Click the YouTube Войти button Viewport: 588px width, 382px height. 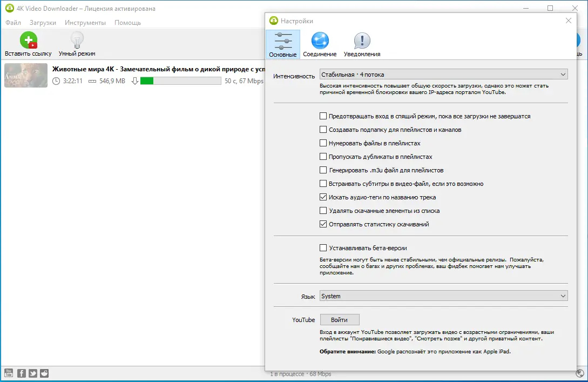pos(340,320)
